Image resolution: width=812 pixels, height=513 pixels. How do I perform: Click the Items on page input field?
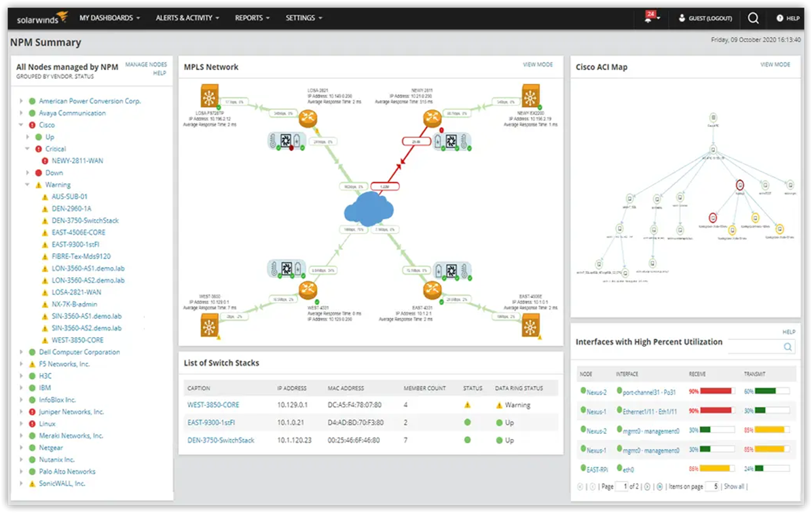pos(712,487)
